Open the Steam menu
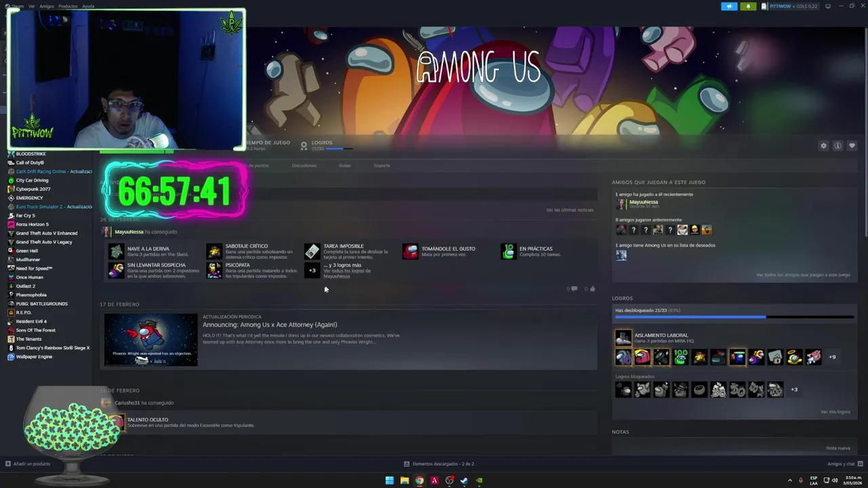This screenshot has height=488, width=868. tap(17, 6)
